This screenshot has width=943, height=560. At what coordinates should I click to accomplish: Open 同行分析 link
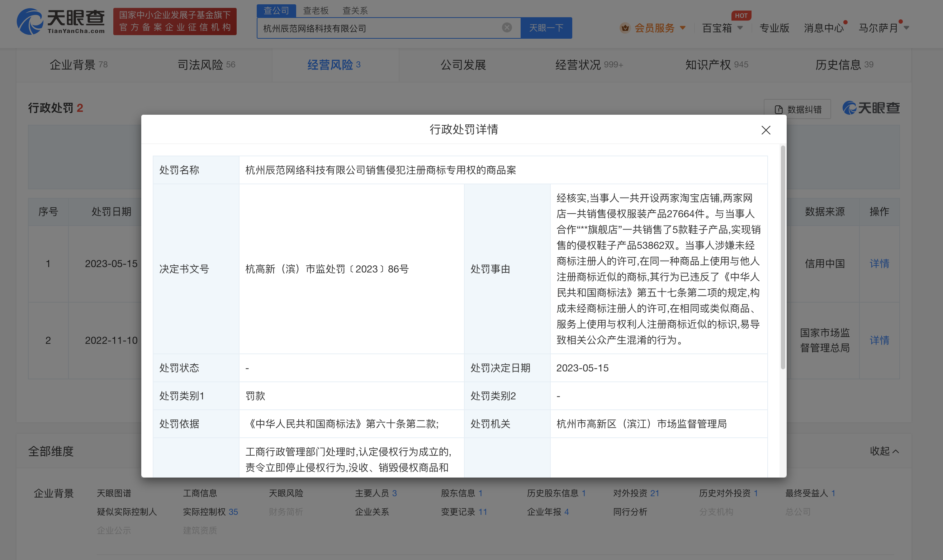coord(630,512)
